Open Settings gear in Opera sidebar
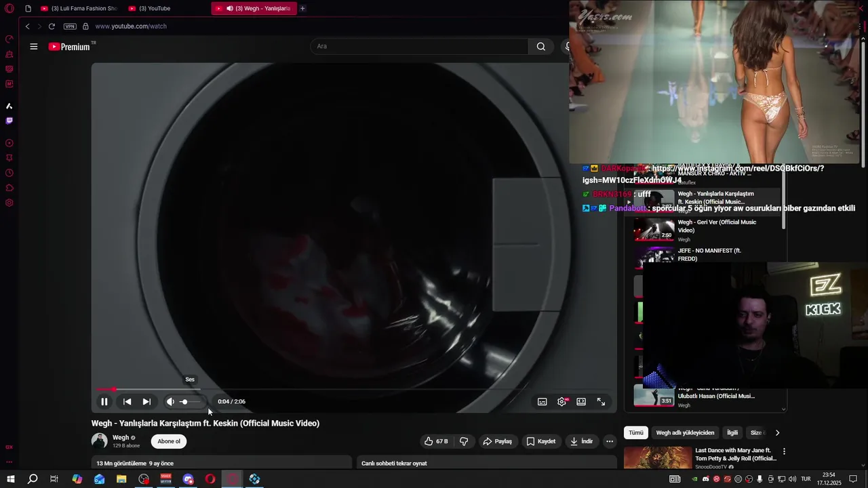The width and height of the screenshot is (868, 488). [x=9, y=203]
